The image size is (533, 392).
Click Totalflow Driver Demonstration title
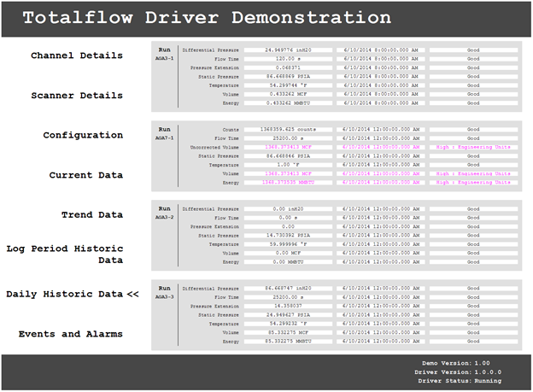tap(207, 18)
